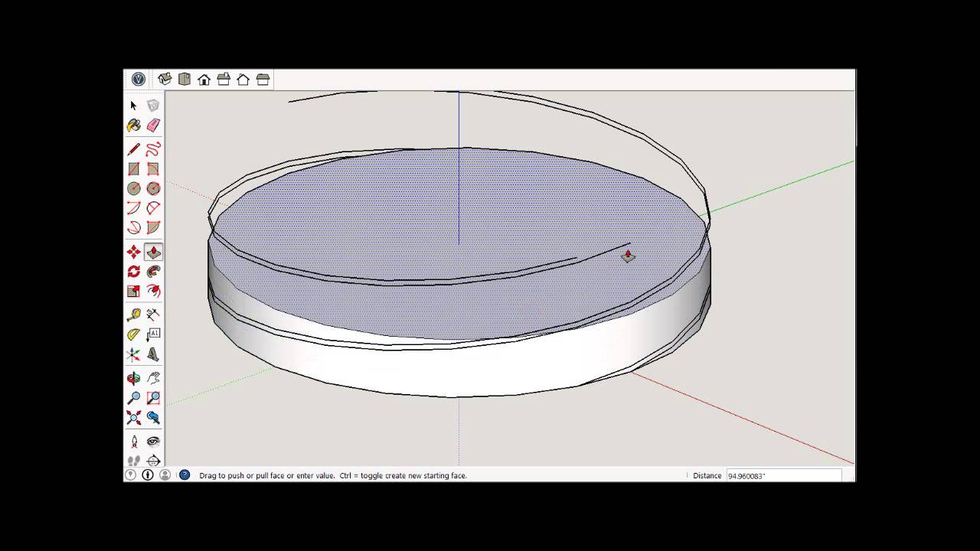Choose the Rotated Rectangle tool
The image size is (980, 551).
[x=153, y=169]
